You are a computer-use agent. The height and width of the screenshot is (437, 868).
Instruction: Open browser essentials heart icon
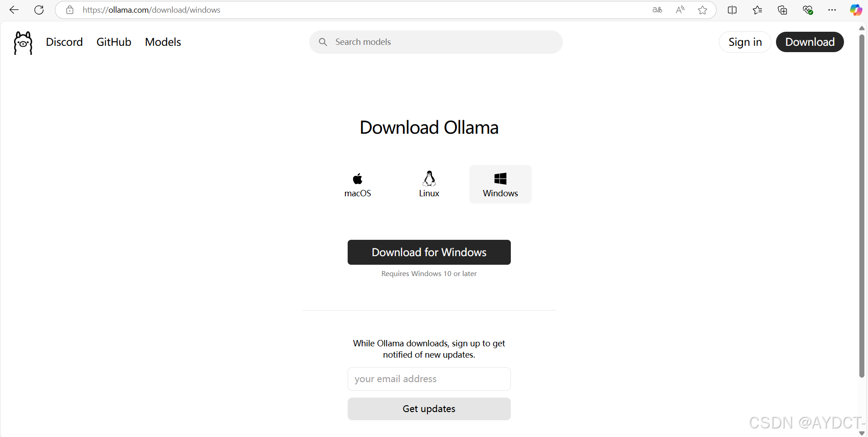(x=807, y=10)
